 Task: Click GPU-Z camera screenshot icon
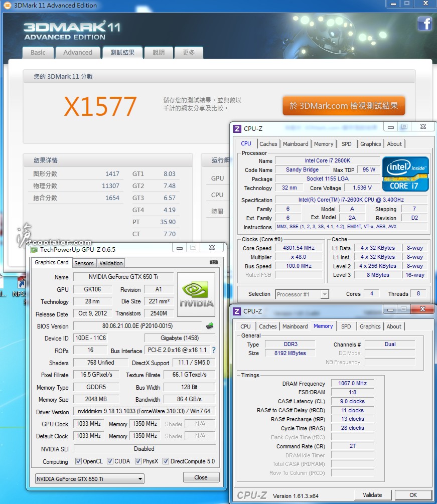click(214, 262)
